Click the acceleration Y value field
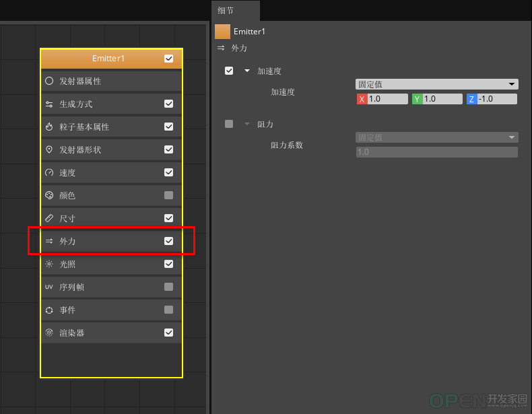532x414 pixels. click(442, 99)
